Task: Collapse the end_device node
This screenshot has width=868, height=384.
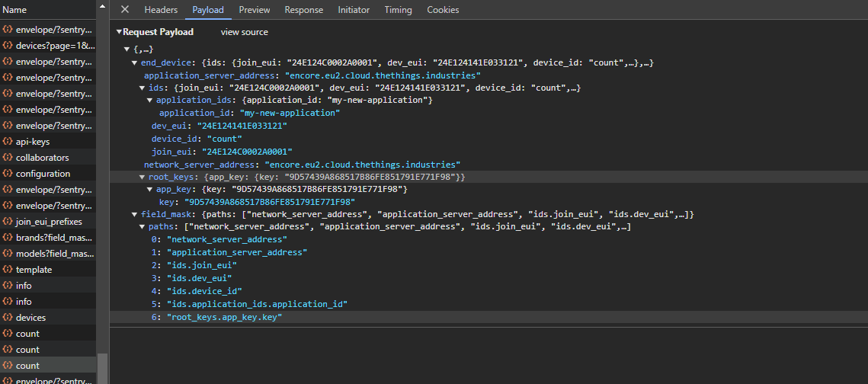Action: (135, 62)
